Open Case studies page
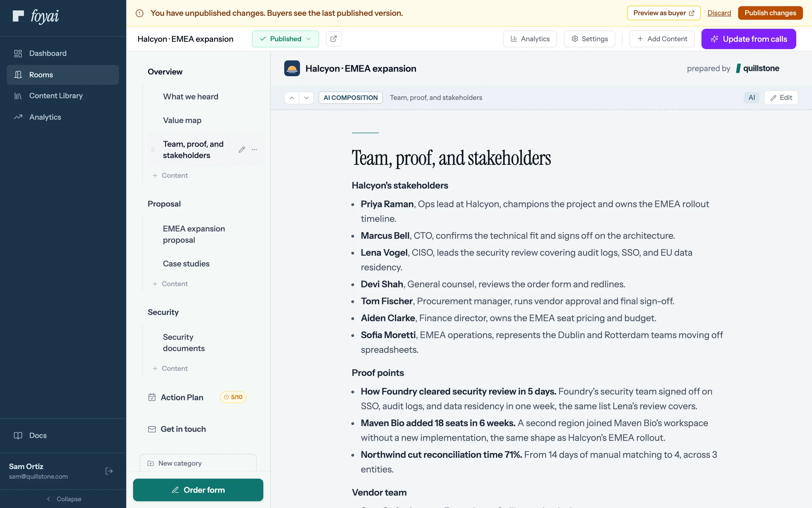This screenshot has height=508, width=812. click(186, 263)
